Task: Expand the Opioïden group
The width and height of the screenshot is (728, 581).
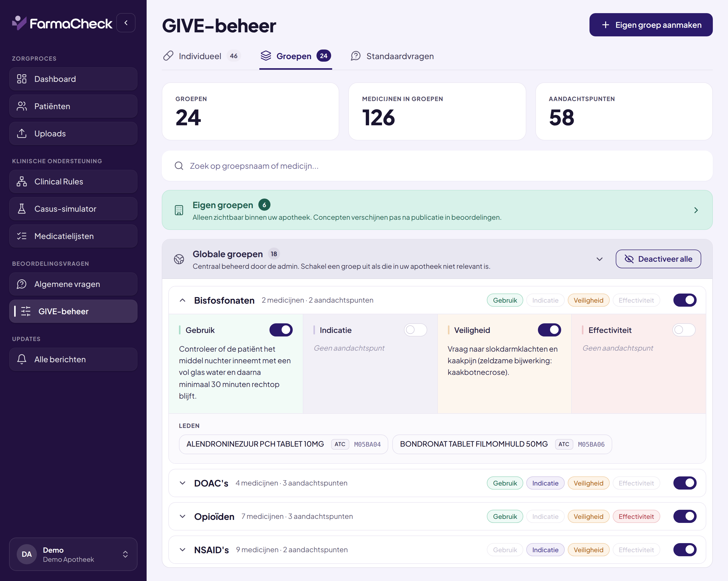Action: point(182,516)
